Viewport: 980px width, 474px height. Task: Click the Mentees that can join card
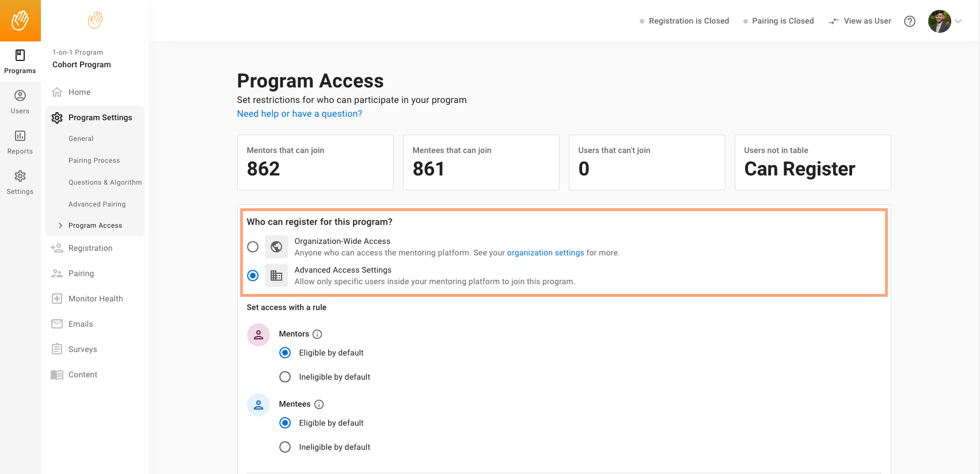[481, 162]
